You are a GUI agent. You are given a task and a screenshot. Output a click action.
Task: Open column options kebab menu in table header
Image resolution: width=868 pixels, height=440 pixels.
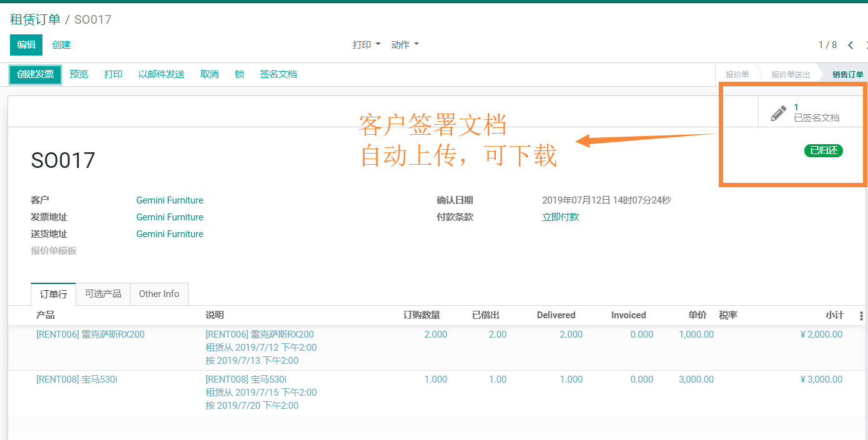(862, 316)
